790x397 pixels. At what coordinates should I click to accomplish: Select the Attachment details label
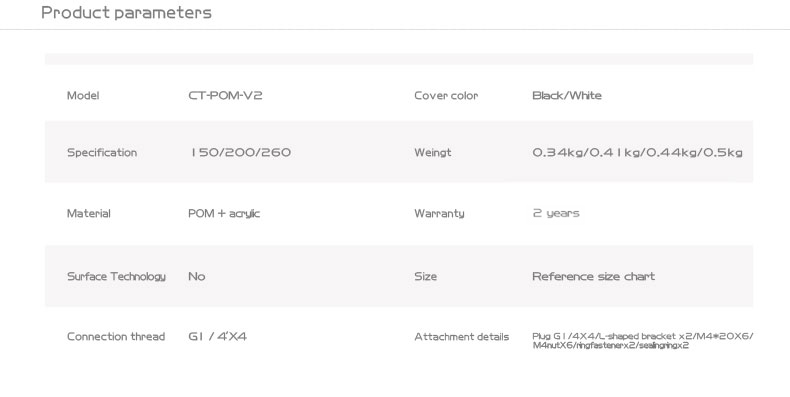tap(462, 337)
